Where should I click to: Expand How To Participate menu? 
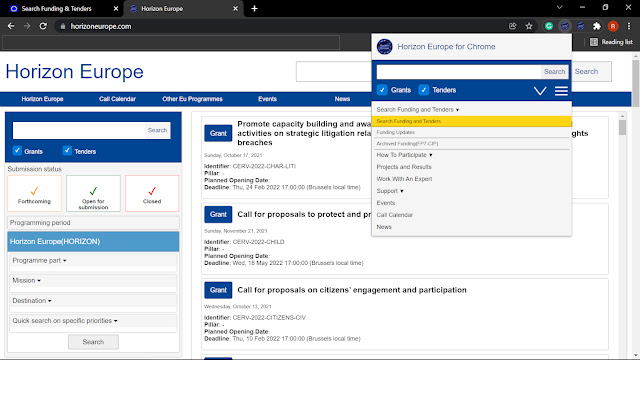[404, 155]
